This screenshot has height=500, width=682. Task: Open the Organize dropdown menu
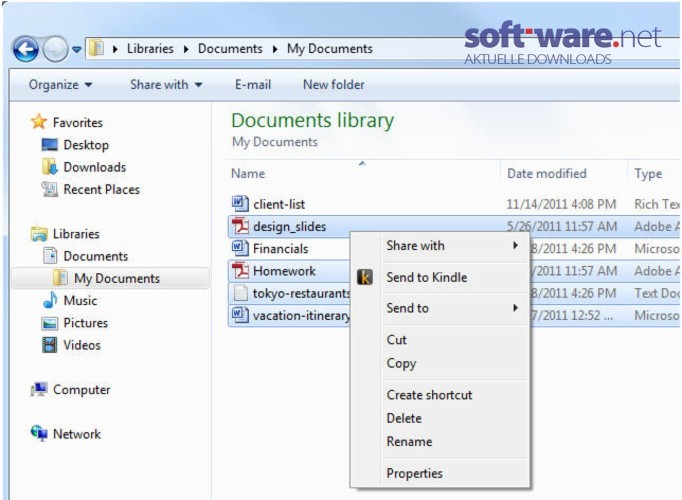coord(60,84)
